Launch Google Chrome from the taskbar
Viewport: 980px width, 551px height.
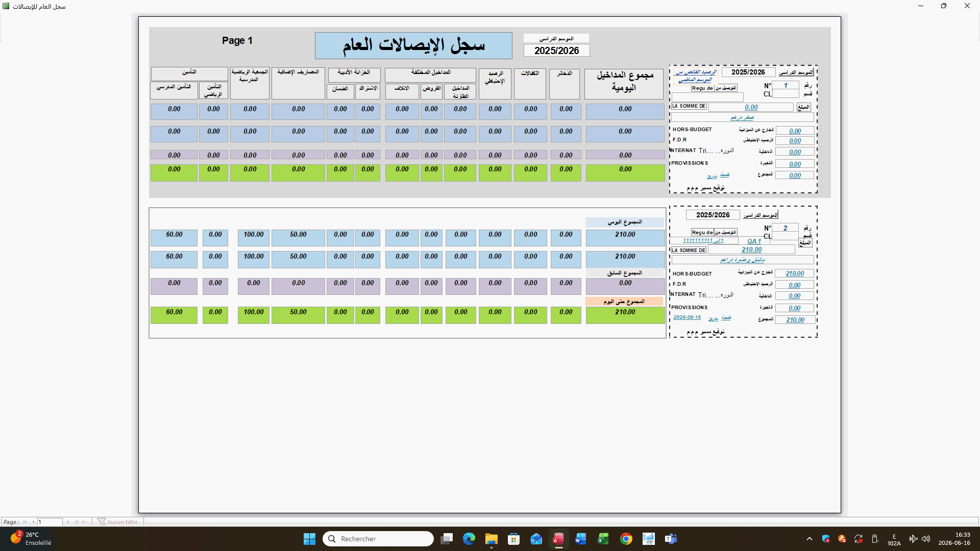coord(626,539)
